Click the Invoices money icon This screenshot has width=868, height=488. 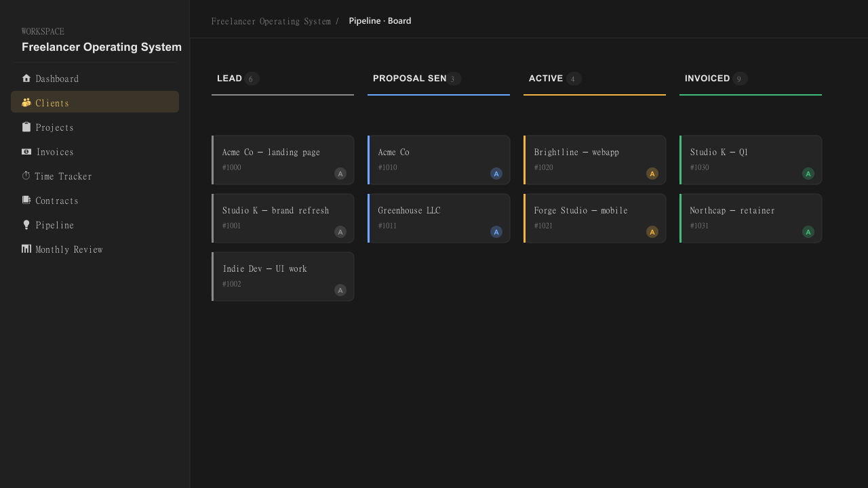pos(26,152)
